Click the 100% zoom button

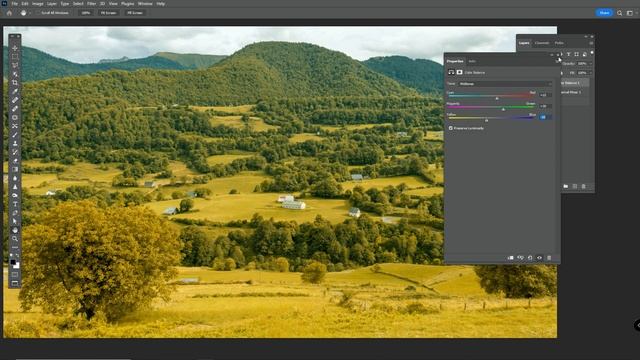pyautogui.click(x=86, y=13)
